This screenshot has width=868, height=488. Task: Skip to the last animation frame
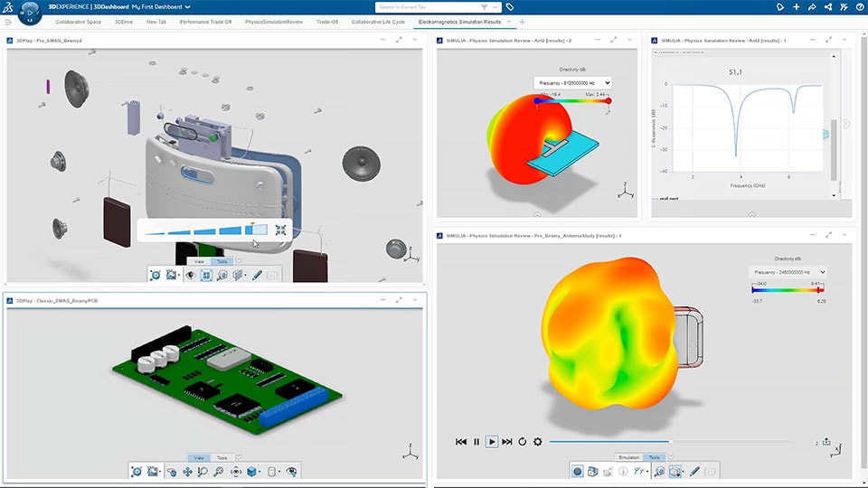pos(506,442)
